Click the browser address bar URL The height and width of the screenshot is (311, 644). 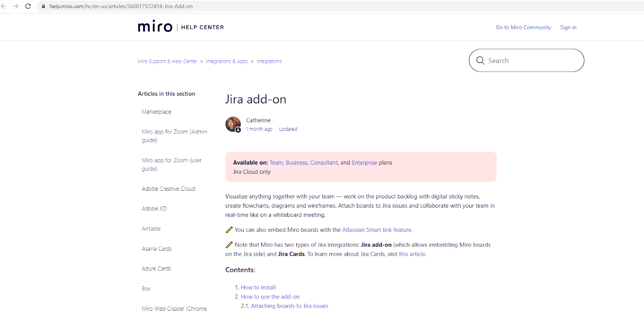pyautogui.click(x=121, y=6)
